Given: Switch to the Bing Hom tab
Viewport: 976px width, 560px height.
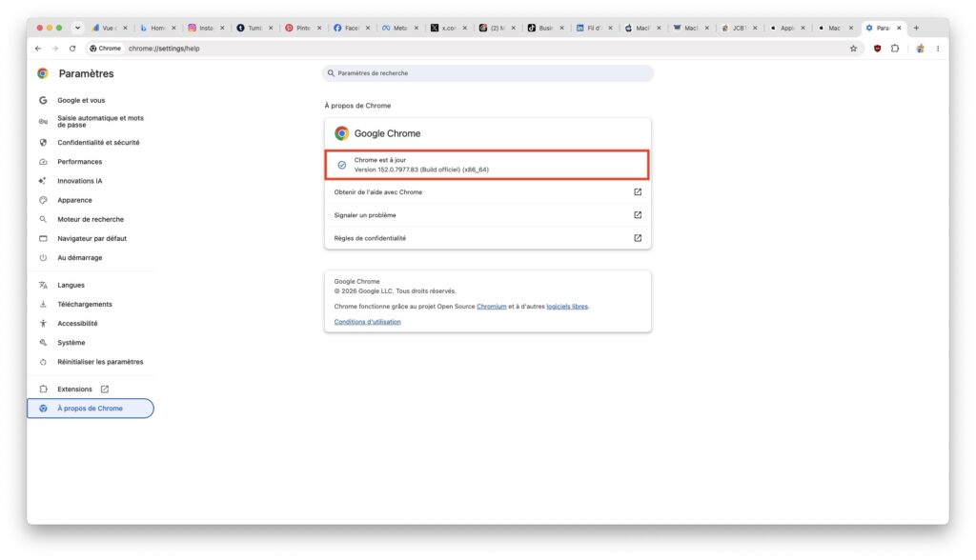Looking at the screenshot, I should (x=157, y=28).
